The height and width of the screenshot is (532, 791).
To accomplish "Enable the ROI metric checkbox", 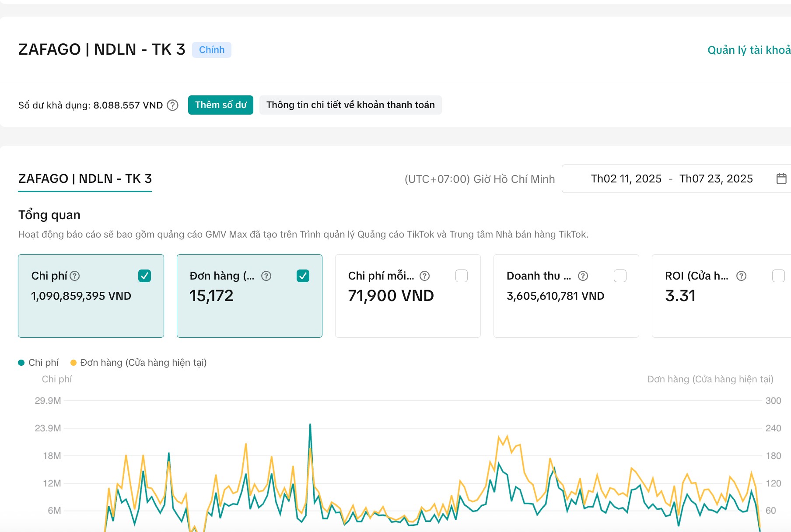I will [x=778, y=276].
